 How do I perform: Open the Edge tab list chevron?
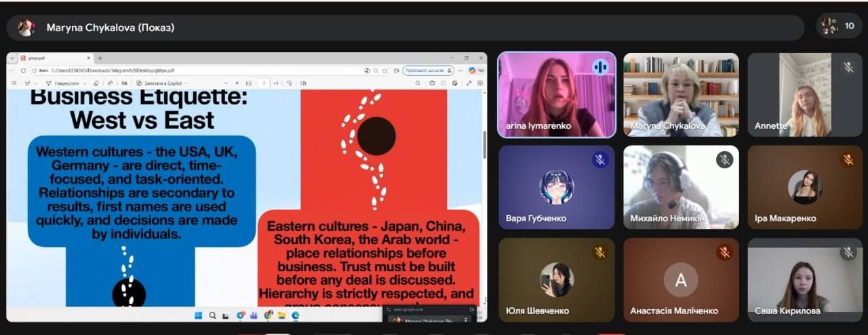12,58
